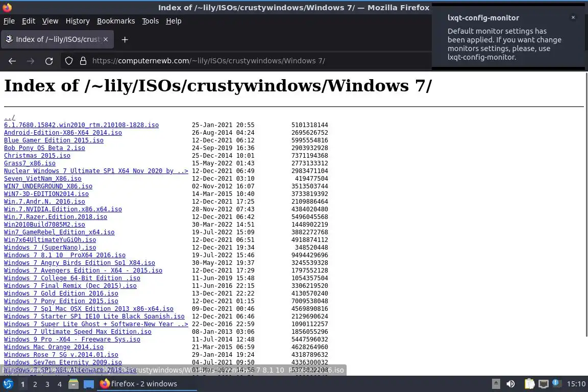Open Windows_7_Final_Remix (Dec 2015) link
Screen dimensions: 588x392
(x=70, y=285)
